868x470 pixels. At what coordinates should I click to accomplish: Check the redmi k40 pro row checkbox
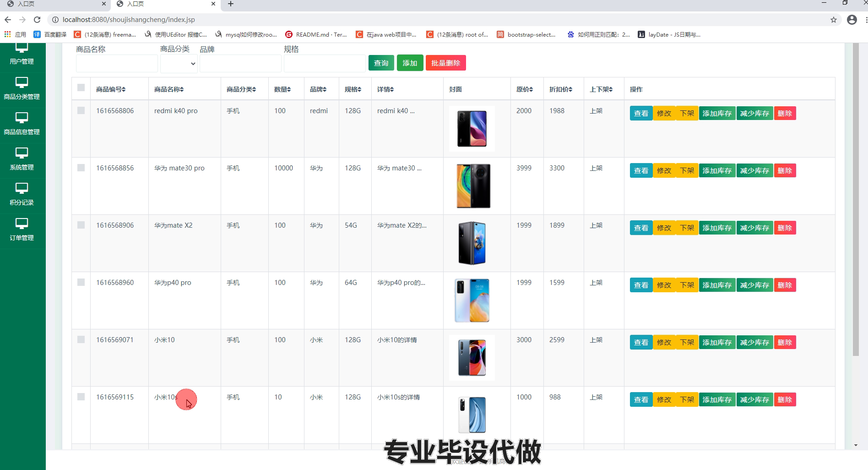click(x=81, y=110)
